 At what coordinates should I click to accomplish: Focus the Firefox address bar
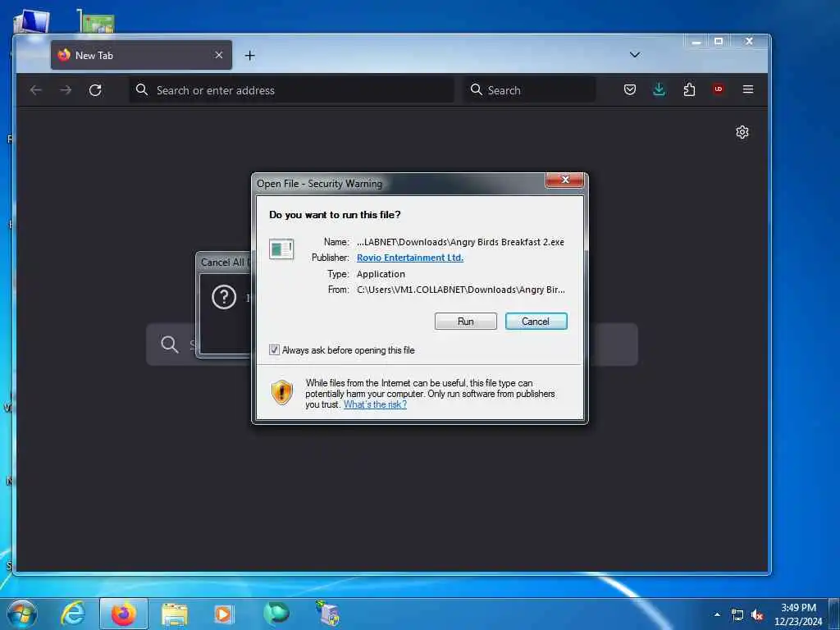click(292, 90)
